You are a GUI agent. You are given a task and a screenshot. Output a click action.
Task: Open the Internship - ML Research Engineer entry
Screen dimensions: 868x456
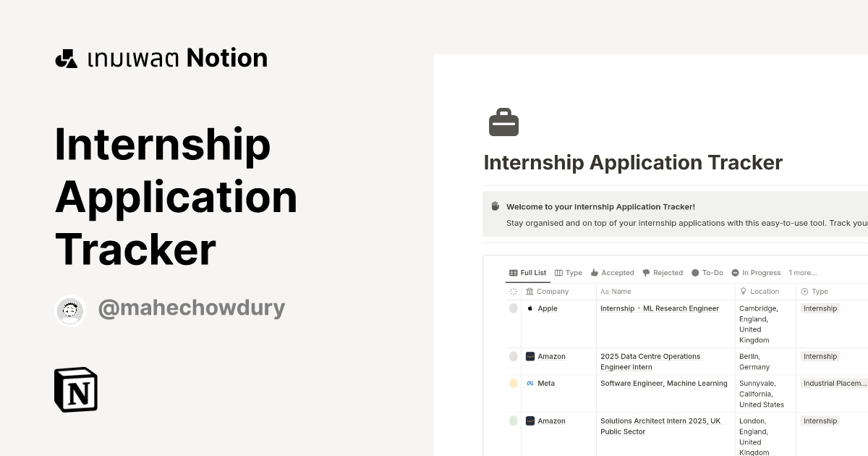point(660,308)
